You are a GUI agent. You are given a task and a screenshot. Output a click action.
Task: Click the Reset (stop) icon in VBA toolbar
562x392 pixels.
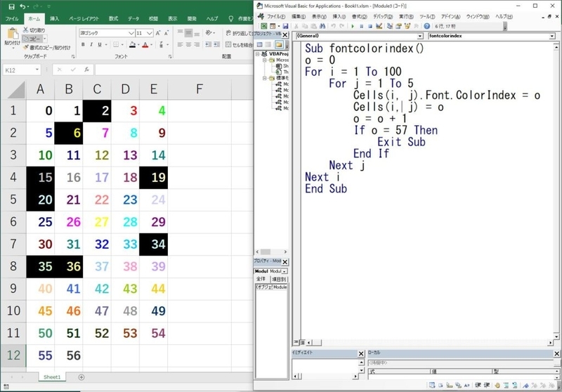370,26
